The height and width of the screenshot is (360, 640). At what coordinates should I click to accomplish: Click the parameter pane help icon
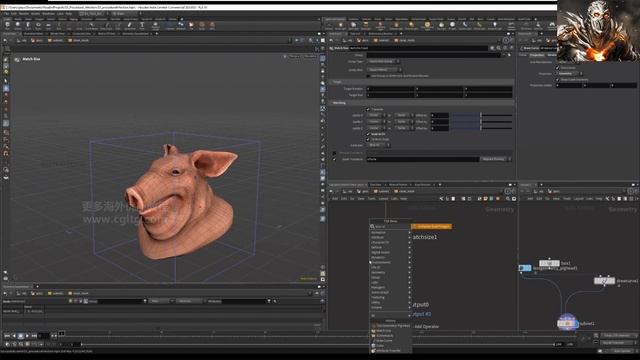[x=510, y=48]
